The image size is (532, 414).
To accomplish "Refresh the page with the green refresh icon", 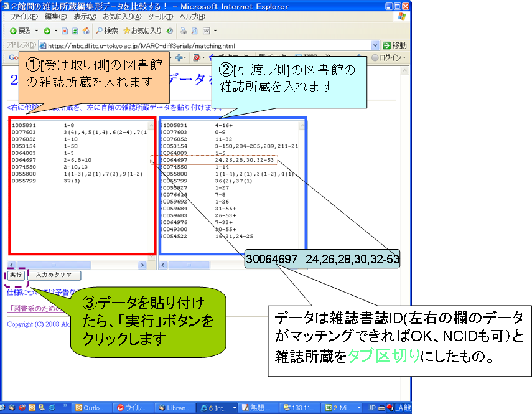I will click(75, 31).
